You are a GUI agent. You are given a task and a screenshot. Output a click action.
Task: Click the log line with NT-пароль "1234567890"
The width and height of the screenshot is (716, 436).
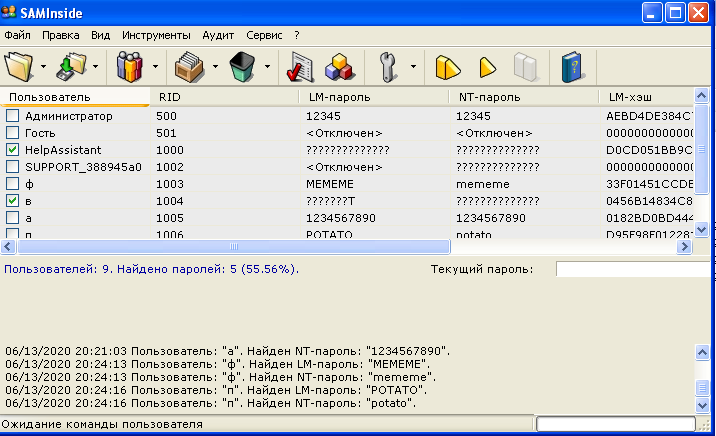pyautogui.click(x=227, y=351)
